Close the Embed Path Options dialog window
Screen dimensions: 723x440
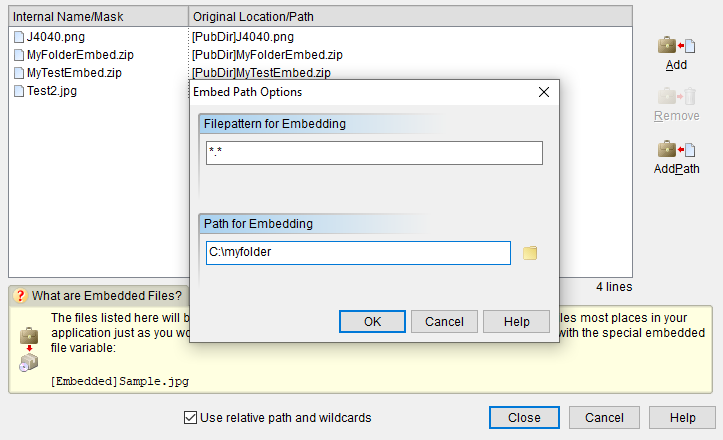click(544, 92)
